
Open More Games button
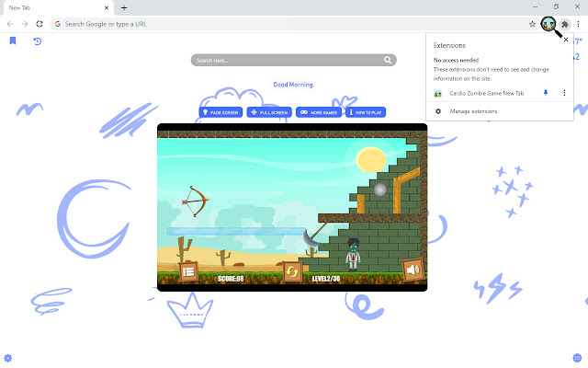319,112
